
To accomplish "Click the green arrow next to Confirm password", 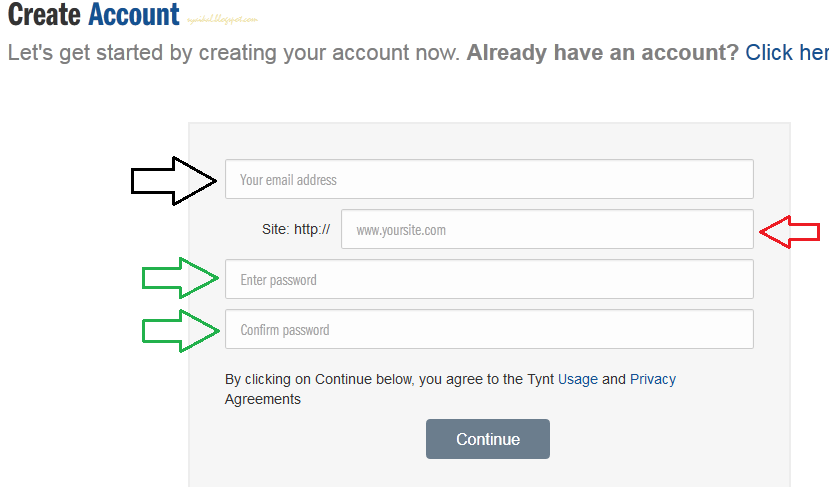I will pyautogui.click(x=181, y=331).
